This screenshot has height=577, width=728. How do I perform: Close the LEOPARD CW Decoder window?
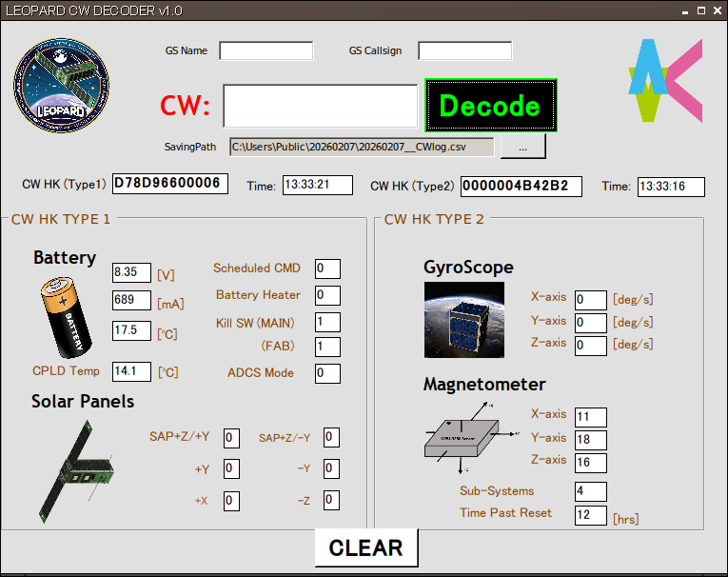coord(717,10)
